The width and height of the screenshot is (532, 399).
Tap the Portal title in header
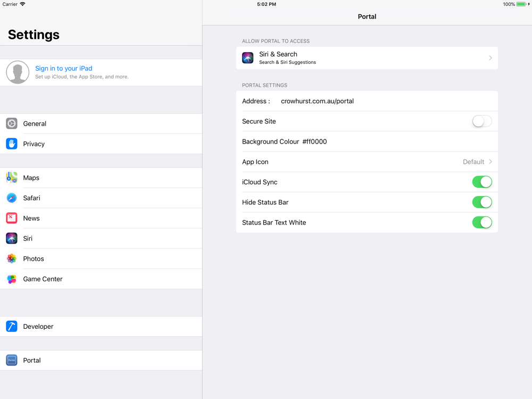click(x=367, y=16)
